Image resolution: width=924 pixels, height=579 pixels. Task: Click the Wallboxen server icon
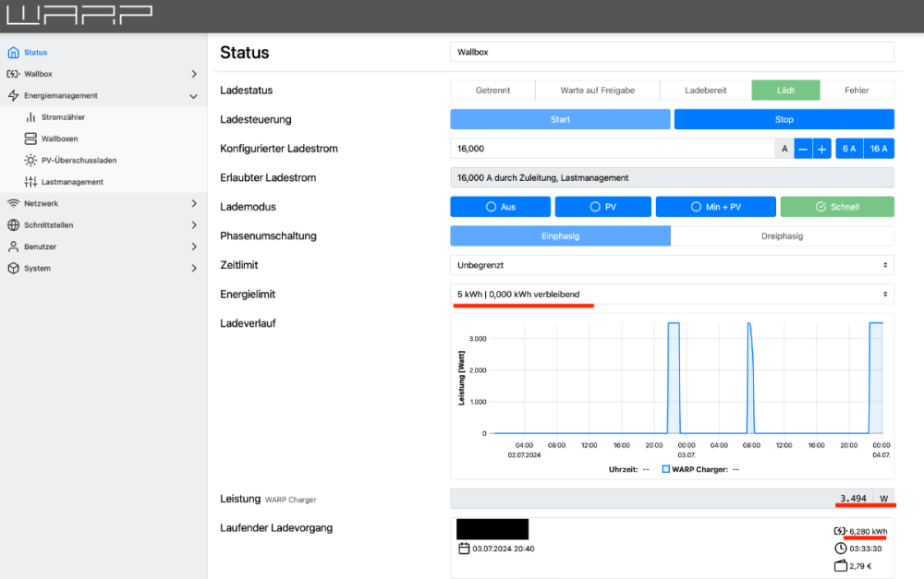pyautogui.click(x=31, y=139)
